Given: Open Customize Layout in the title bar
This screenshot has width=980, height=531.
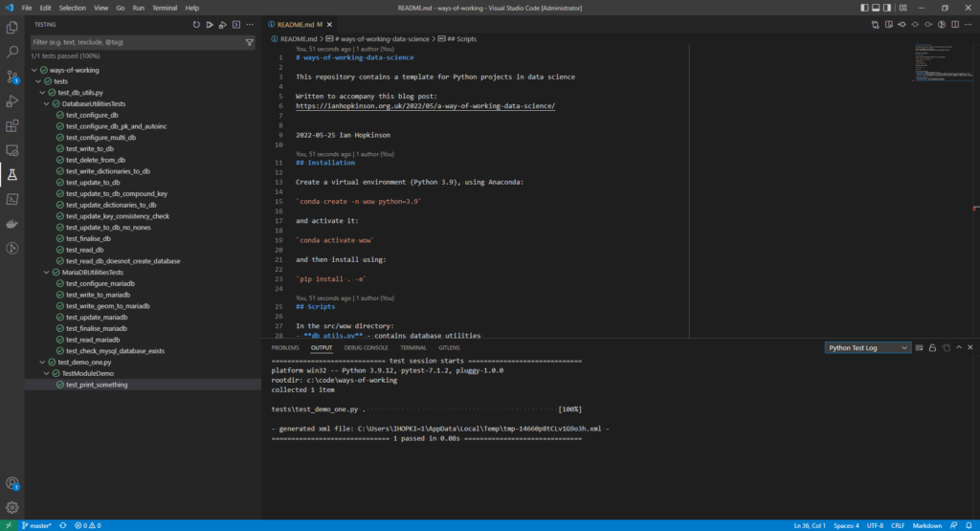Looking at the screenshot, I should (x=903, y=8).
